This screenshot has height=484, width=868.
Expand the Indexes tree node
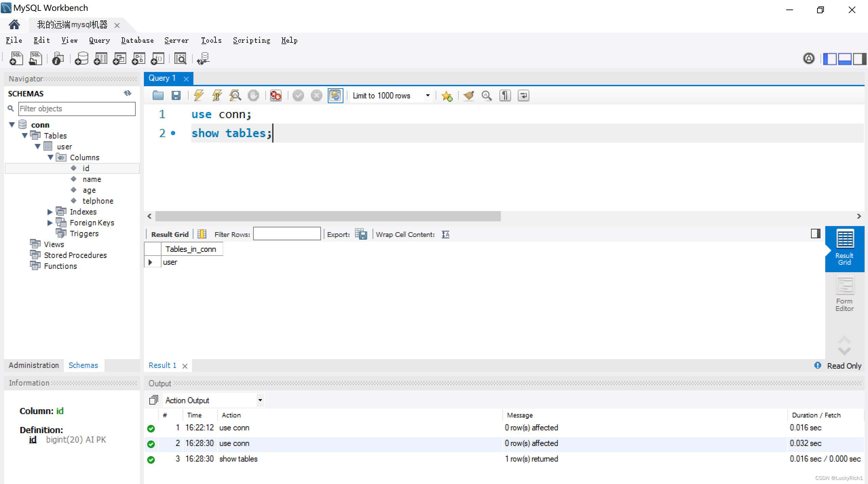point(50,212)
